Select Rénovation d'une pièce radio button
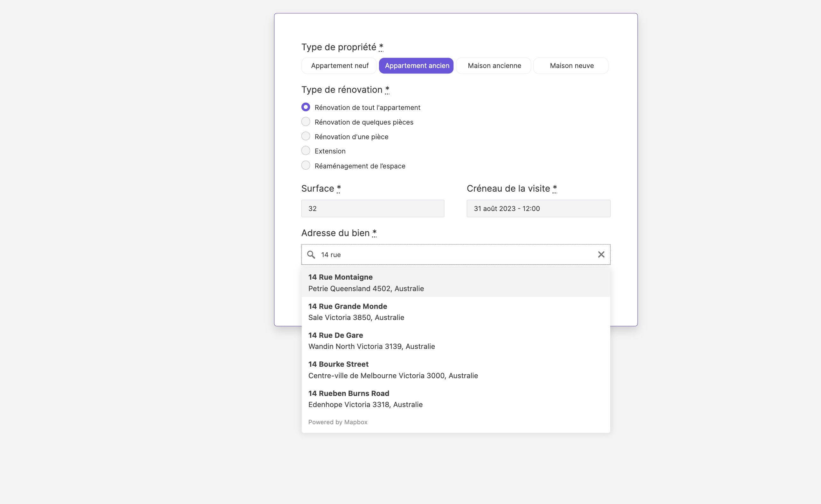The image size is (821, 504). coord(306,136)
